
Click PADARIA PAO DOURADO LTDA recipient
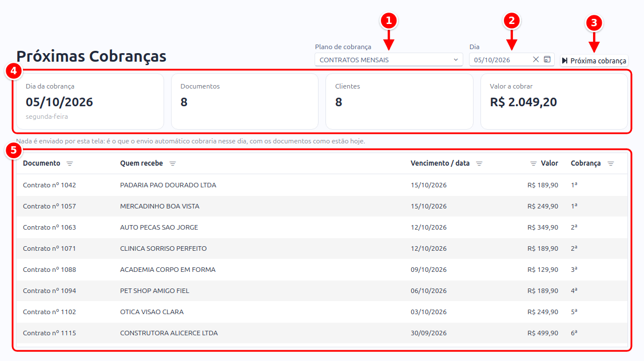click(168, 185)
